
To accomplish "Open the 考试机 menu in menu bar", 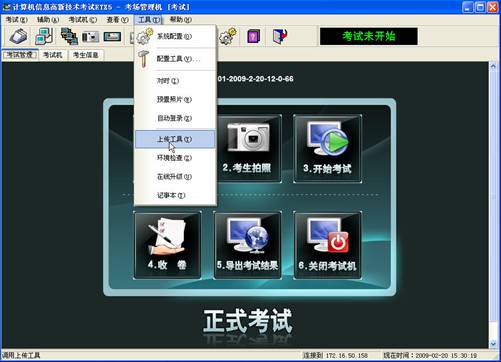I will tap(83, 20).
